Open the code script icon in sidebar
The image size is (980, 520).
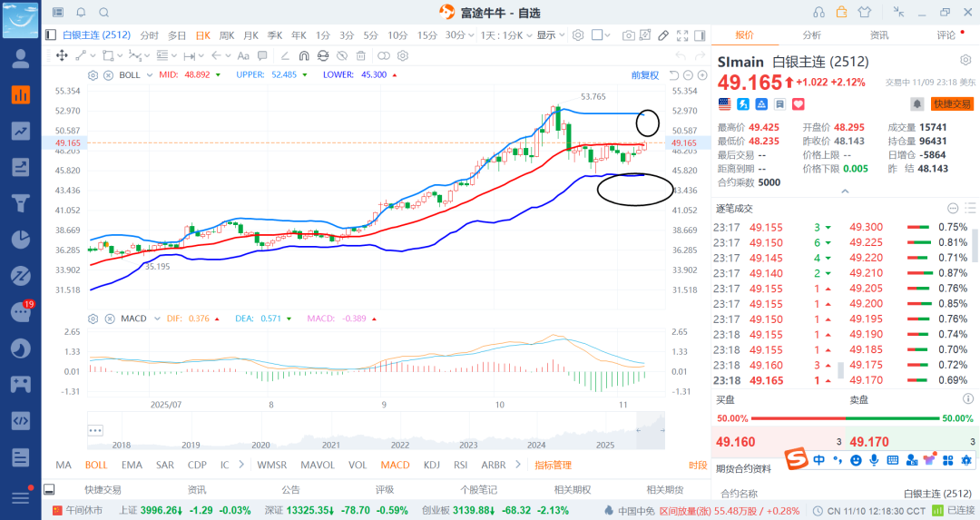point(21,420)
